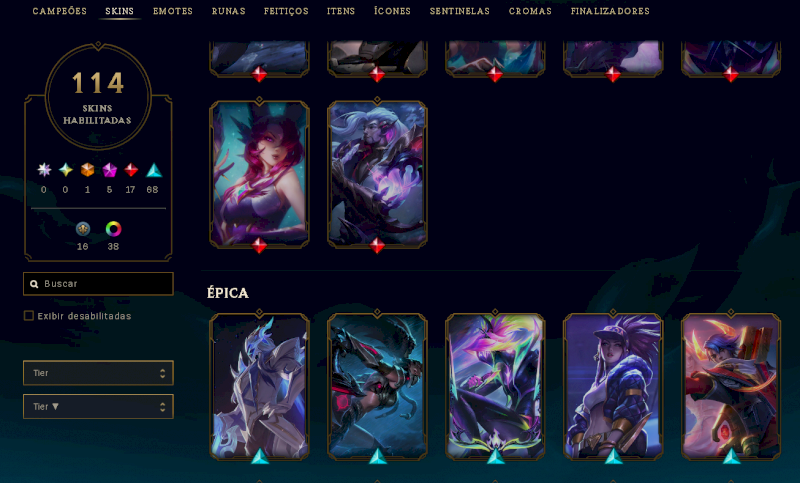
Task: Click the red Epic diamond tier icon
Action: [x=131, y=170]
